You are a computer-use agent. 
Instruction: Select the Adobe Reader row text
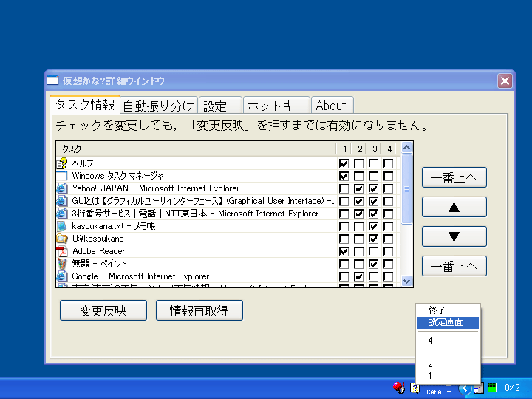[99, 251]
